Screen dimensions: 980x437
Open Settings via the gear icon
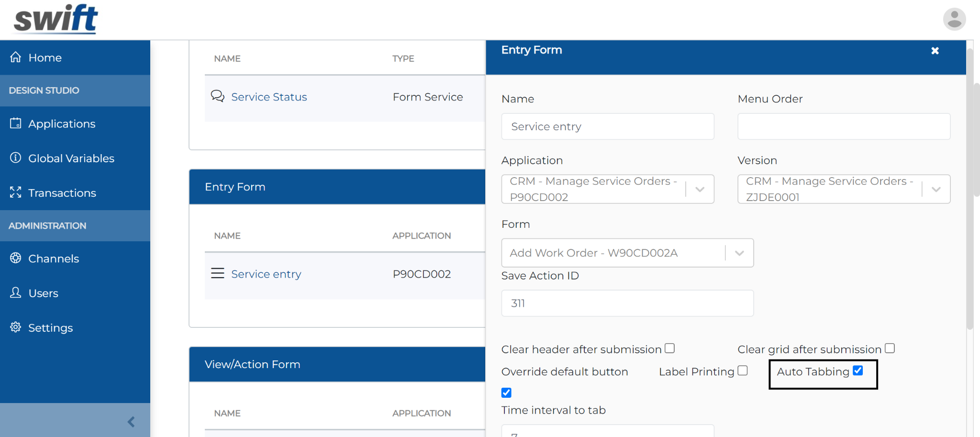point(16,327)
